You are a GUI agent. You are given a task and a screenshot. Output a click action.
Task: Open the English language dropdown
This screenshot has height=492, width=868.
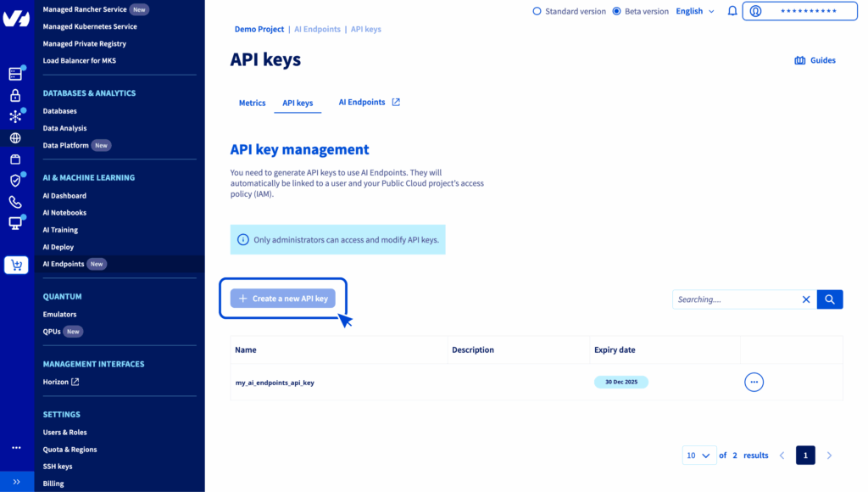pos(694,11)
